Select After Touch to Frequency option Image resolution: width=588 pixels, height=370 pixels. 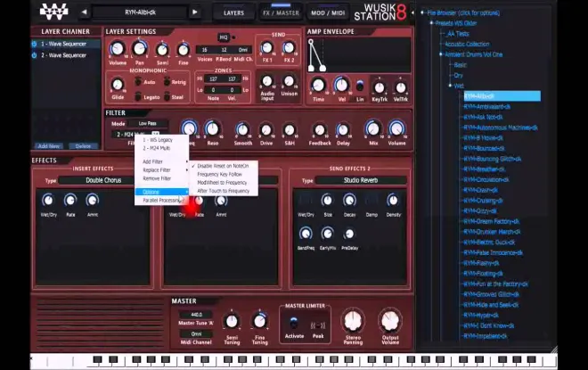point(224,191)
